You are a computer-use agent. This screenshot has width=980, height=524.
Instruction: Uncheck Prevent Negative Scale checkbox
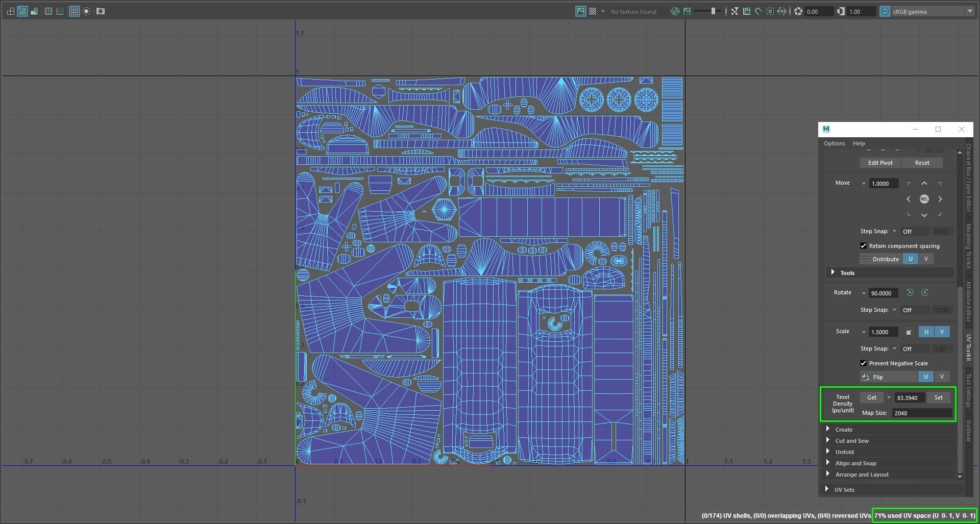tap(864, 363)
